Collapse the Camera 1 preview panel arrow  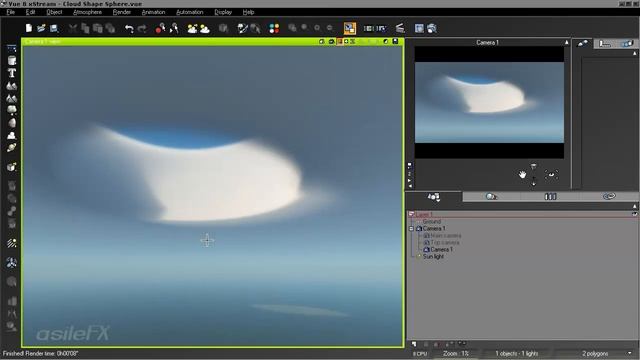click(567, 42)
